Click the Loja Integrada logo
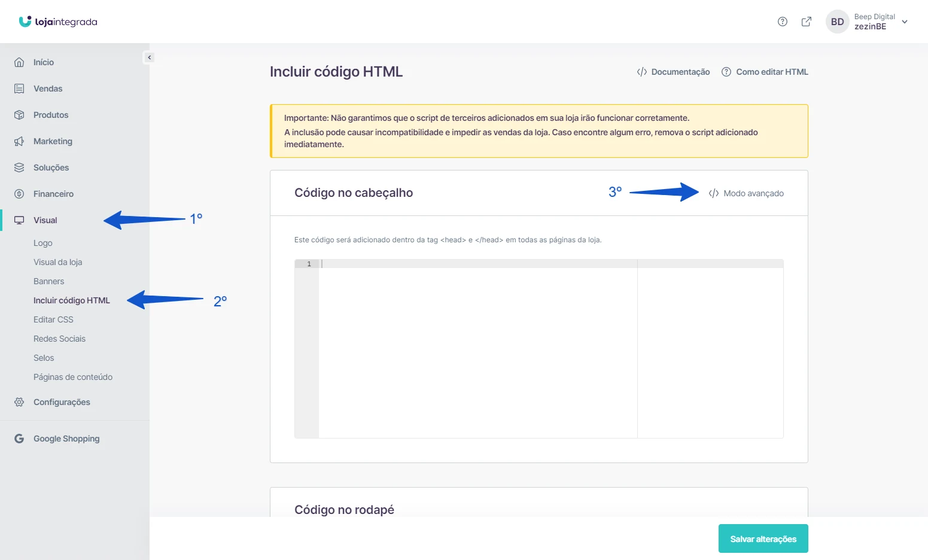This screenshot has height=560, width=928. coord(58,22)
